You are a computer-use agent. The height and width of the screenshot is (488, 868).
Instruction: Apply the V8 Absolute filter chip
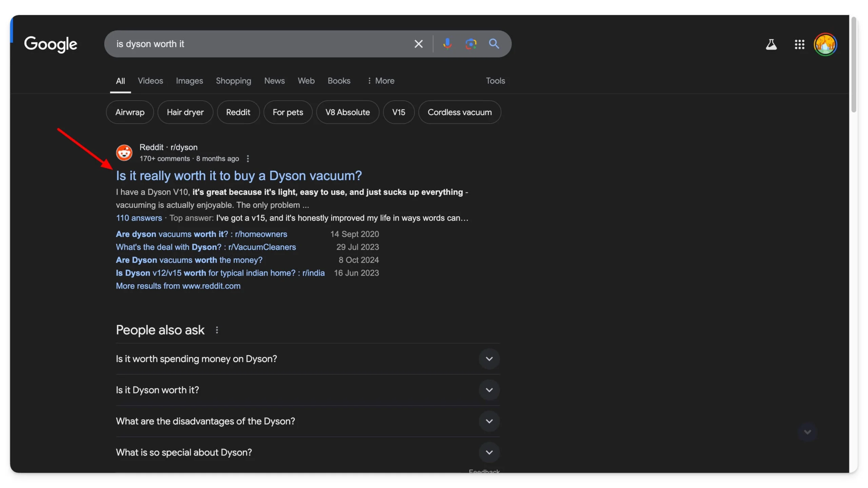(348, 112)
